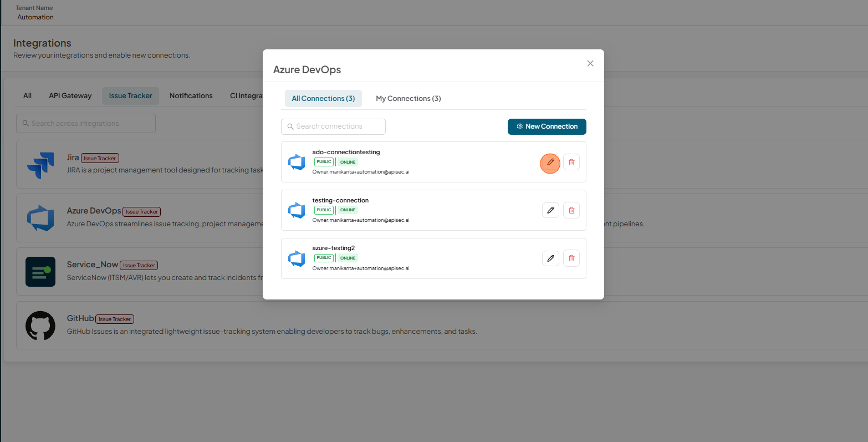Click the Azure DevOps dialog title
This screenshot has height=442, width=868.
coord(307,70)
